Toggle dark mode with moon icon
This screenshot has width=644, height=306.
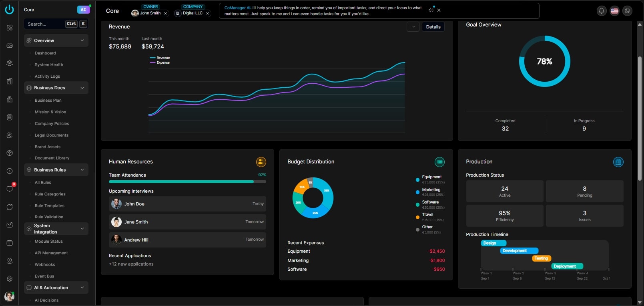[x=627, y=11]
